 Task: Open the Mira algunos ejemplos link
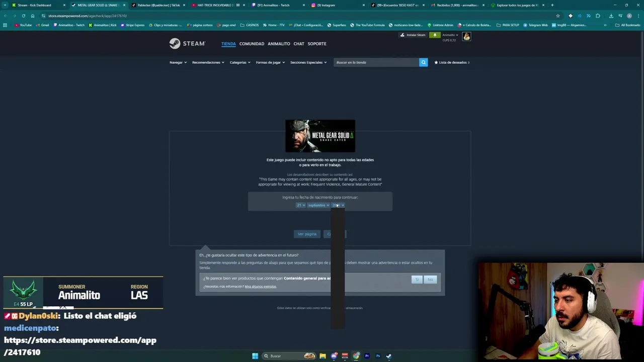tap(260, 287)
